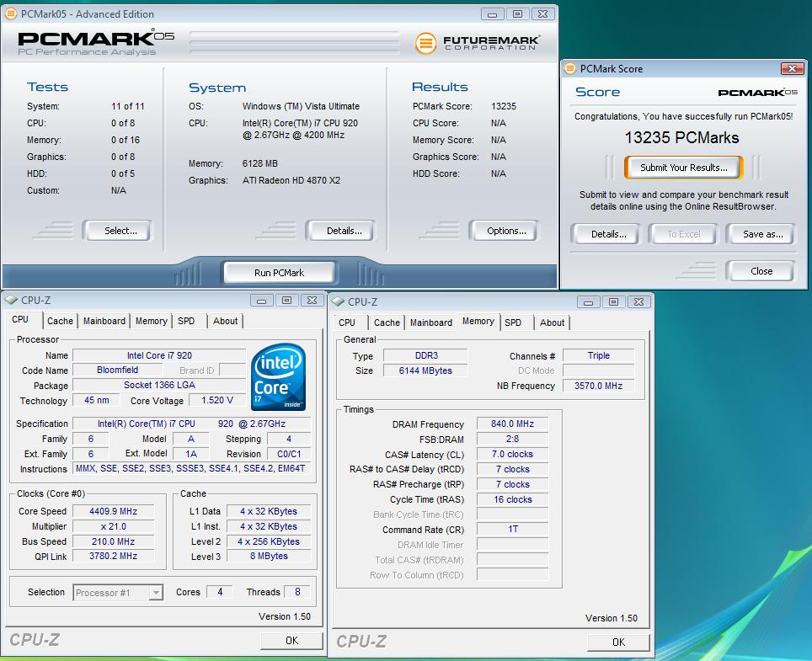This screenshot has height=661, width=812.
Task: Click the NB Frequency 3570.0 MHz field
Action: click(x=598, y=386)
